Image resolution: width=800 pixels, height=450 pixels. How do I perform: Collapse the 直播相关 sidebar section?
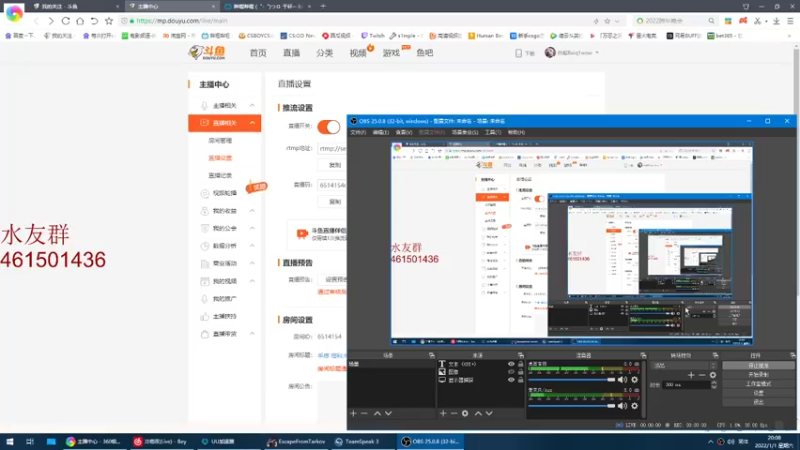pos(252,123)
